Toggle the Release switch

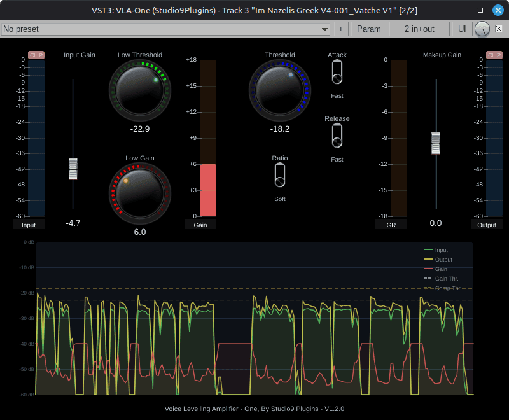pos(337,136)
